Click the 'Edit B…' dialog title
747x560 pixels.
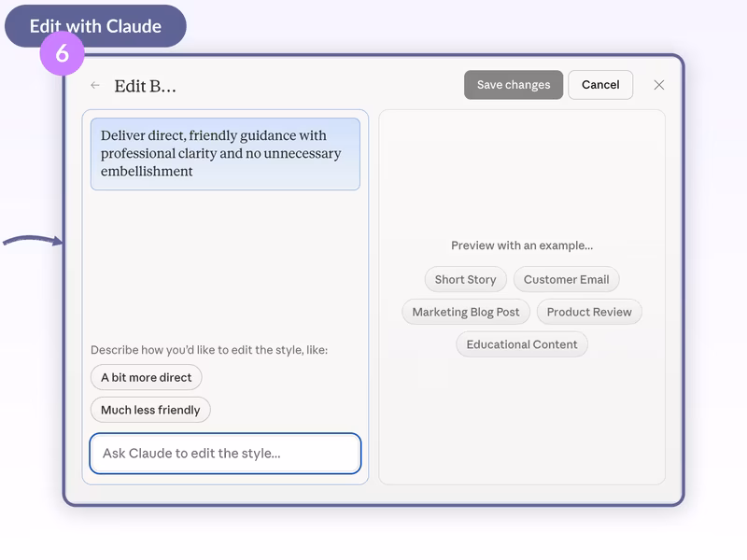pos(146,86)
